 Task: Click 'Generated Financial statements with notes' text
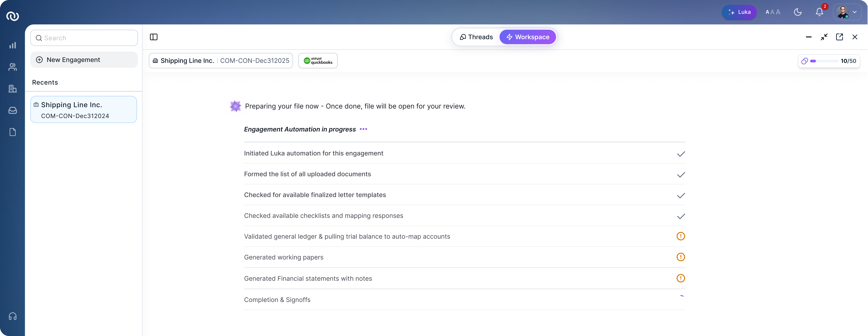coord(308,279)
